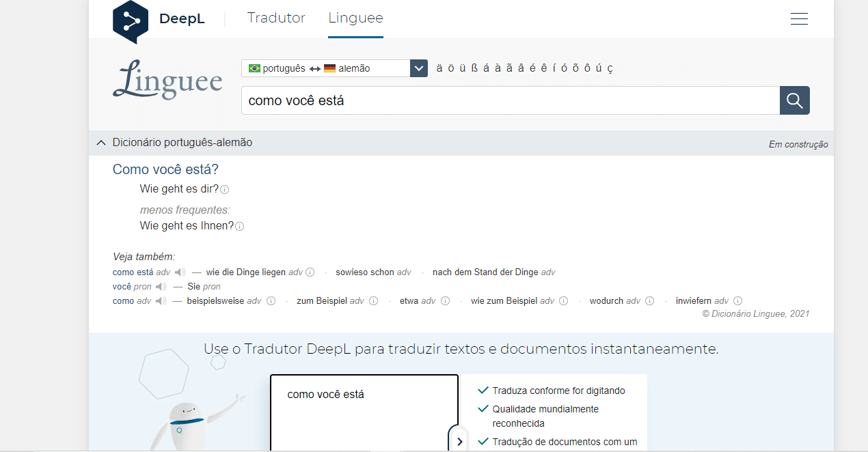
Task: Expand the translator preview chevron arrow
Action: pos(459,441)
